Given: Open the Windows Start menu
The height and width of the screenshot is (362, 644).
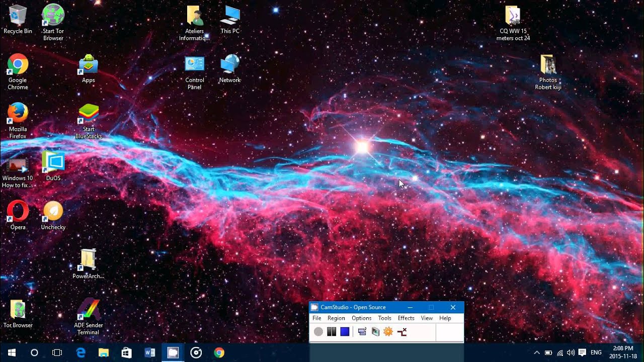Looking at the screenshot, I should click(11, 352).
